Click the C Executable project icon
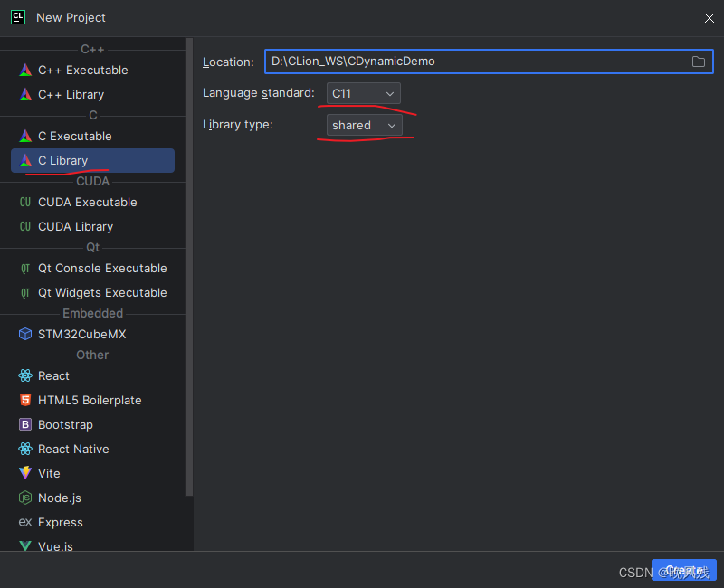This screenshot has height=588, width=724. pos(25,137)
